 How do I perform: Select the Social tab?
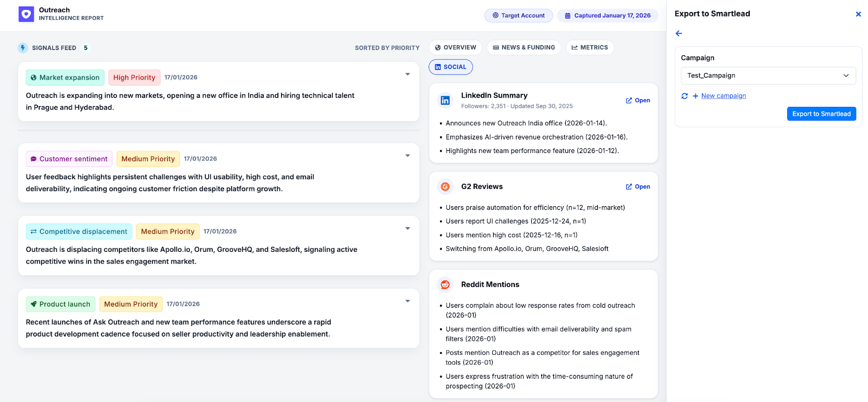pos(451,67)
